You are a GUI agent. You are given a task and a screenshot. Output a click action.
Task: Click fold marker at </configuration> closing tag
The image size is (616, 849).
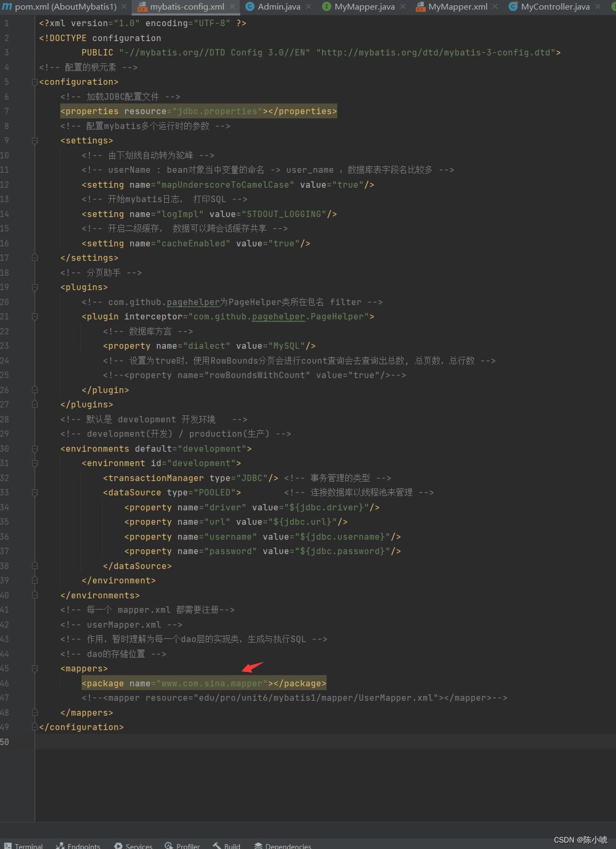(x=35, y=727)
